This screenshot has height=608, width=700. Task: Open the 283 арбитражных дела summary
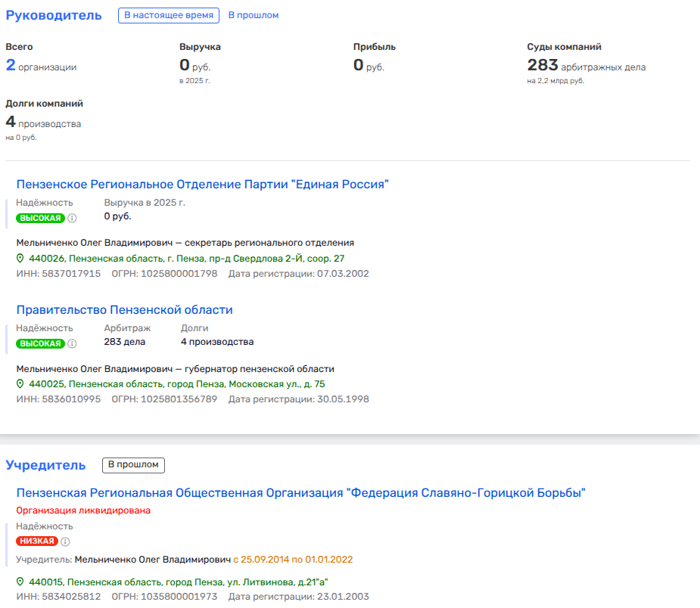[586, 66]
